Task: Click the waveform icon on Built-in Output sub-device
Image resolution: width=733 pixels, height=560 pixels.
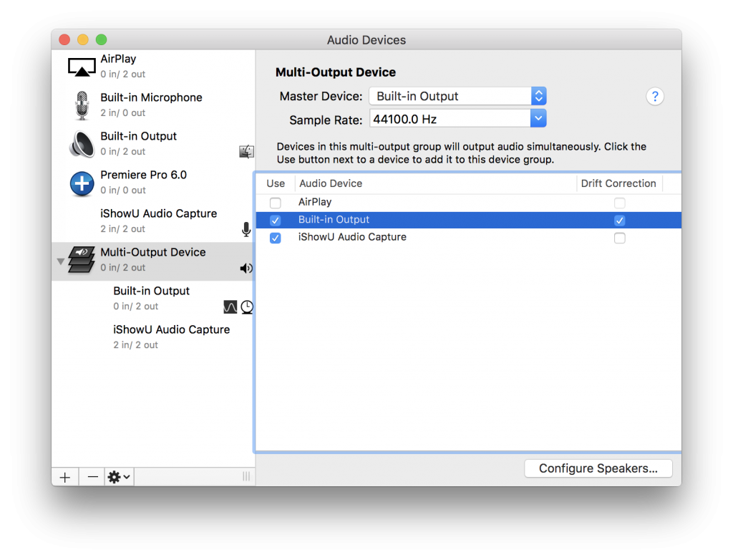Action: [x=230, y=306]
